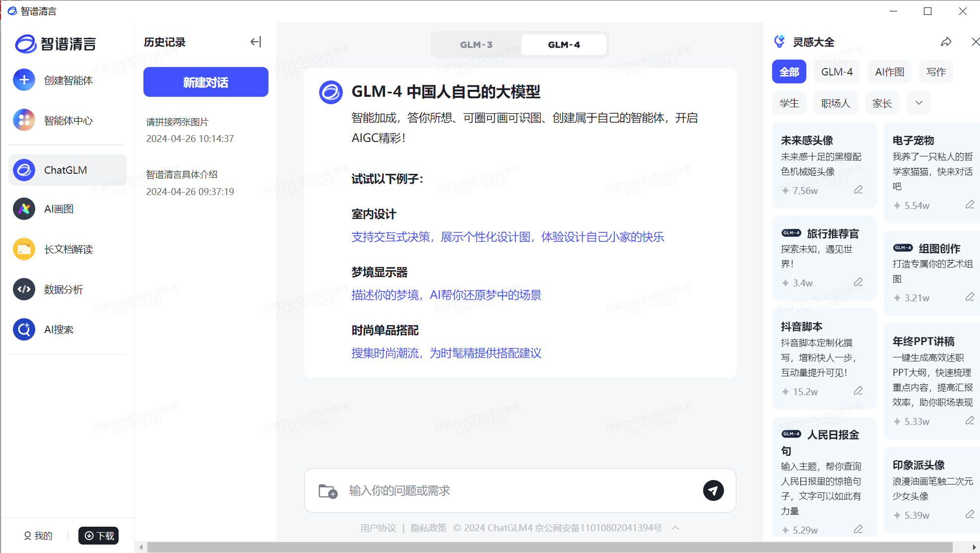Expand the footer chevron arrow
Image resolution: width=980 pixels, height=553 pixels.
click(675, 528)
